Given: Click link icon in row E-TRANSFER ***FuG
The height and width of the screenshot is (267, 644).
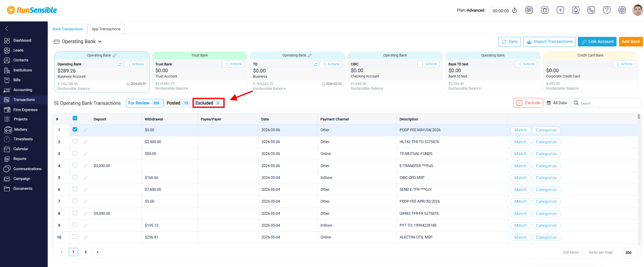Looking at the screenshot, I should 86,166.
